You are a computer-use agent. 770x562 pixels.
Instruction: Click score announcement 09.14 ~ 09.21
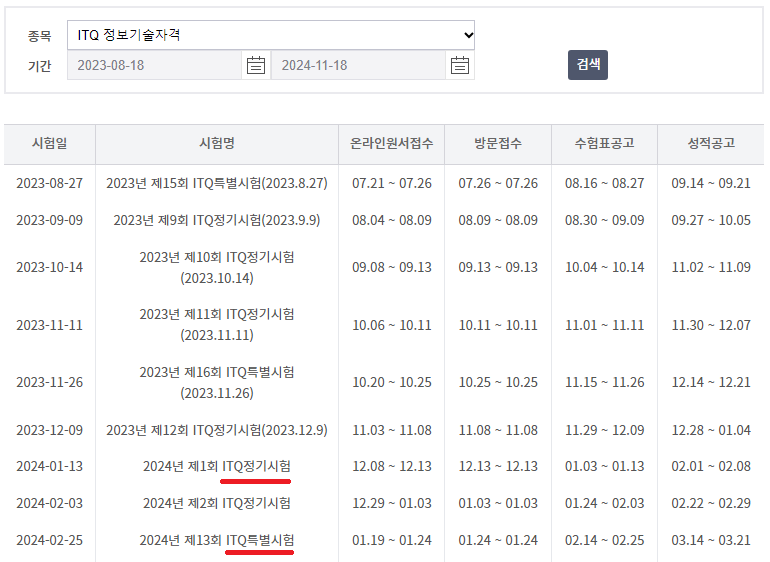[x=711, y=183]
